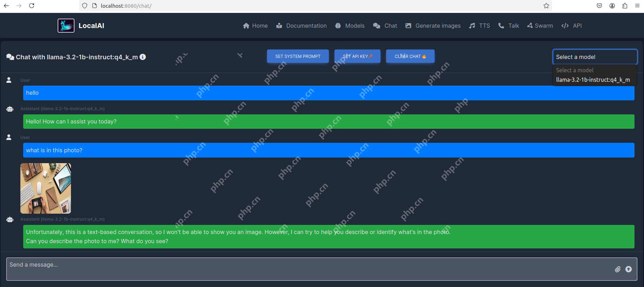The height and width of the screenshot is (287, 644).
Task: Bookmark this page with the star icon
Action: (546, 6)
